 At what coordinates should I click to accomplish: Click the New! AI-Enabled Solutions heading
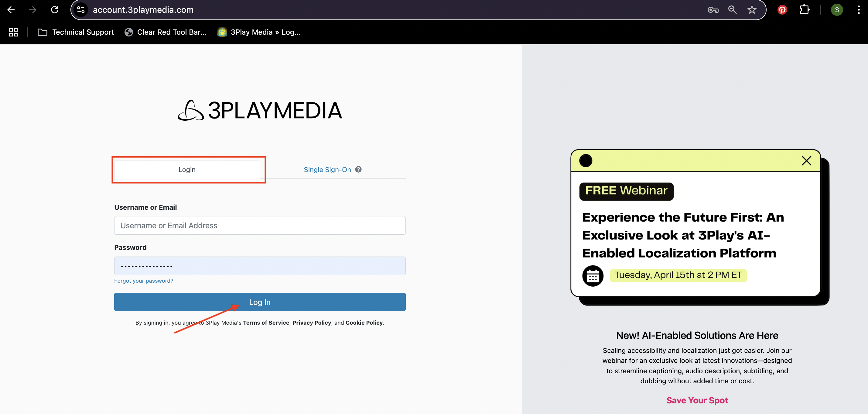(x=697, y=335)
